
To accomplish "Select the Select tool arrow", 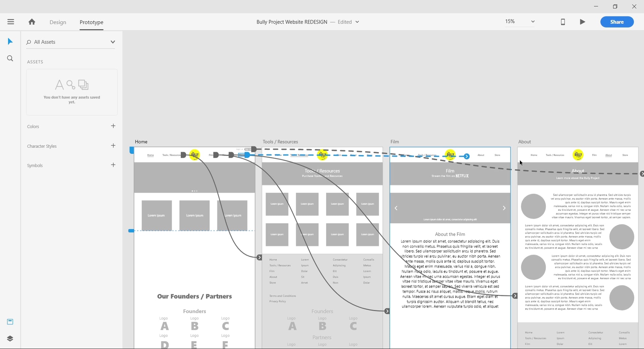I will tap(10, 42).
